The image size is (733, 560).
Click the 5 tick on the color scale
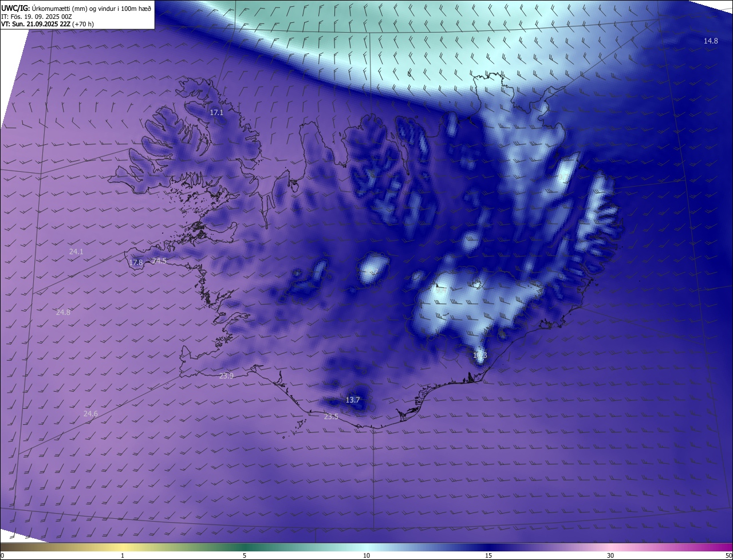(x=245, y=555)
